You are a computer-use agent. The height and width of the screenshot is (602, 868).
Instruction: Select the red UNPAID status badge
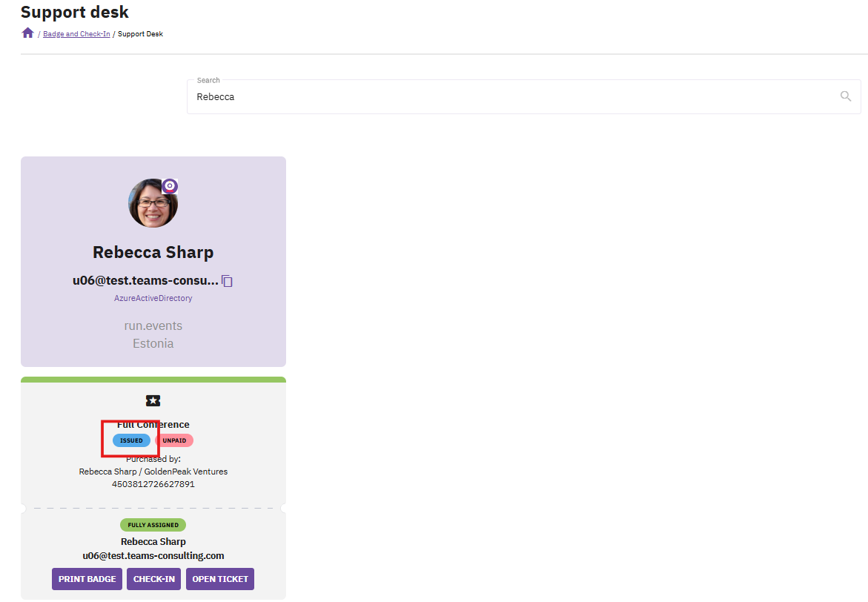pos(174,440)
